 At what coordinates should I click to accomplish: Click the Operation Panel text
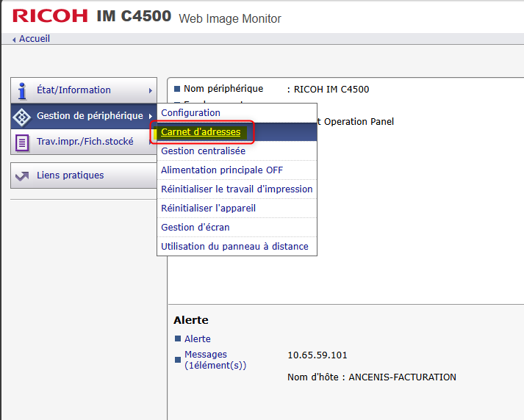(x=359, y=122)
